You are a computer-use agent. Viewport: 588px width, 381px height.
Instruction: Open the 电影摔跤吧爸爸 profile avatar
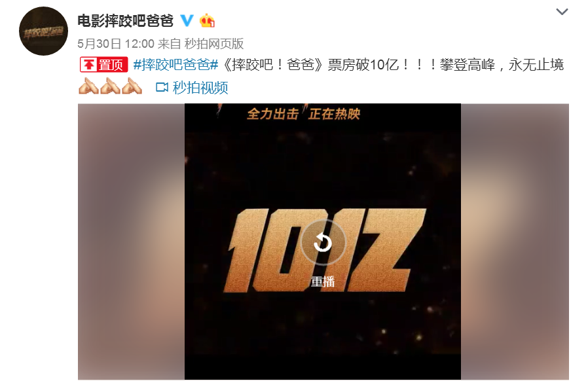(x=43, y=31)
